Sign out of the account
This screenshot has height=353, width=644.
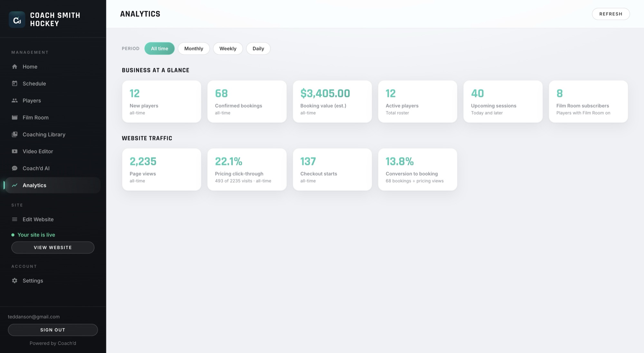click(x=53, y=330)
